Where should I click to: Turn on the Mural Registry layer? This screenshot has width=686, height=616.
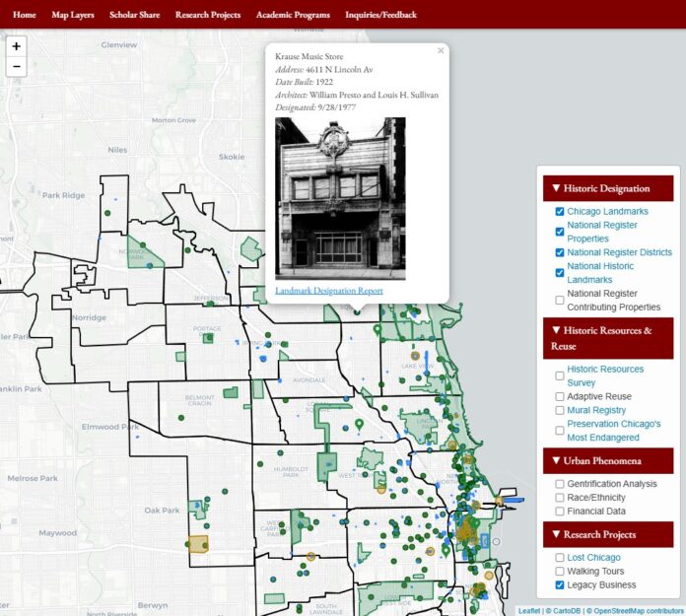pyautogui.click(x=560, y=410)
